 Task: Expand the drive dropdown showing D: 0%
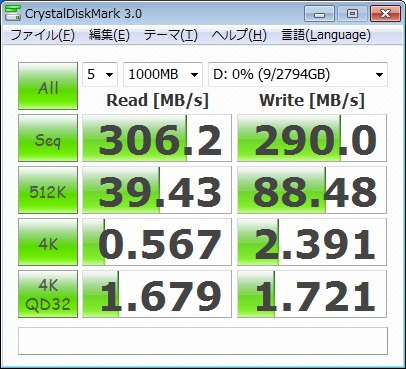298,74
